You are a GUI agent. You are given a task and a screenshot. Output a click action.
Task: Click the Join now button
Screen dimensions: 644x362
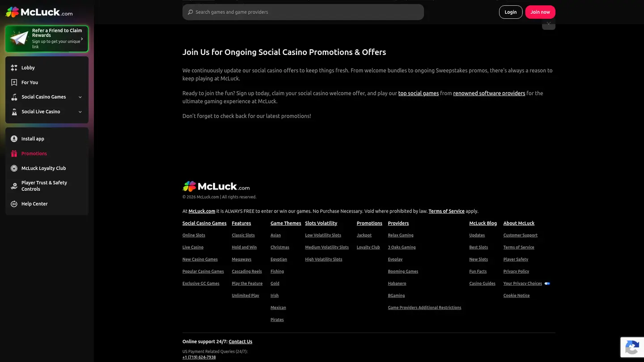(x=540, y=12)
